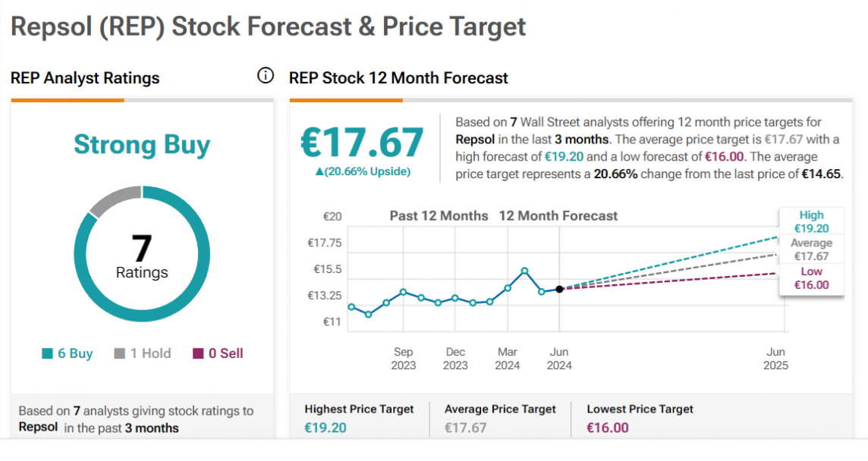The image size is (868, 461).
Task: Click the purple Sell legend square
Action: click(199, 353)
